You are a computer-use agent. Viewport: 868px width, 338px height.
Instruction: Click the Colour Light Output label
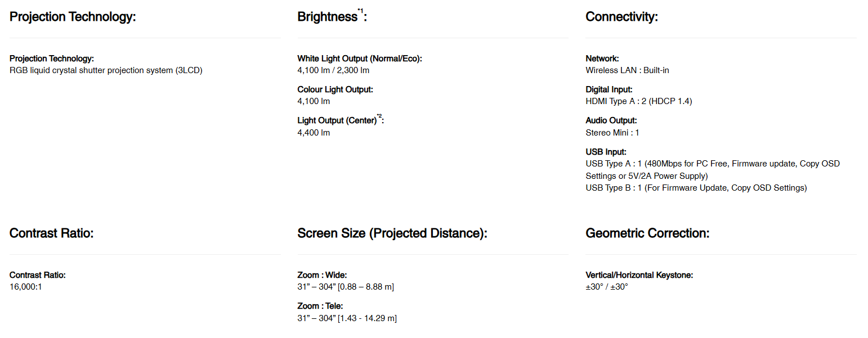335,89
